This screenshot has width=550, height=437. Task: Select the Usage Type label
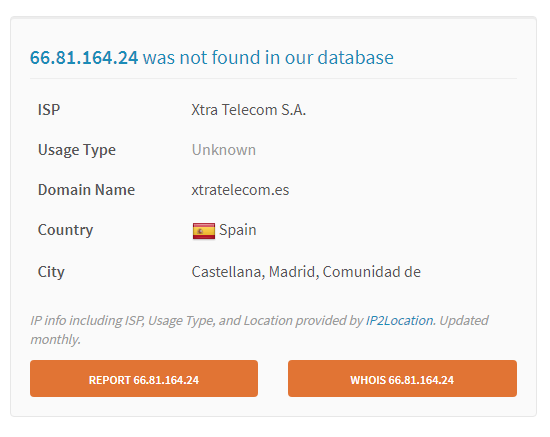(77, 150)
